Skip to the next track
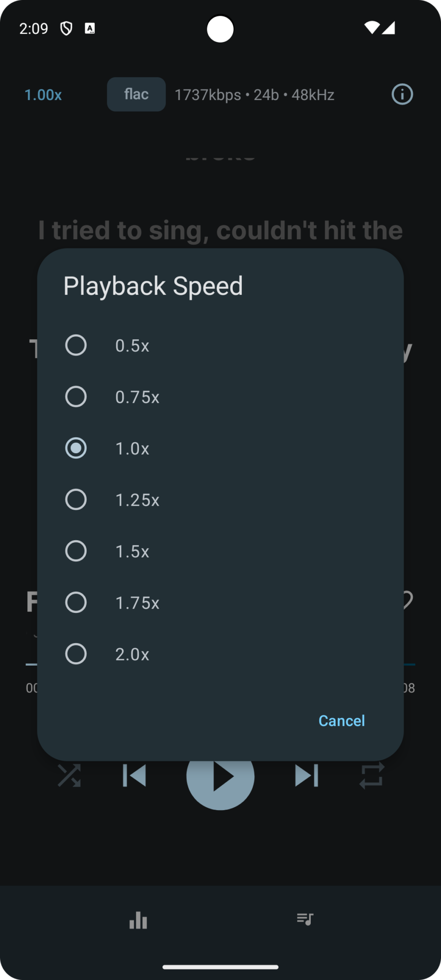441x980 pixels. point(306,776)
